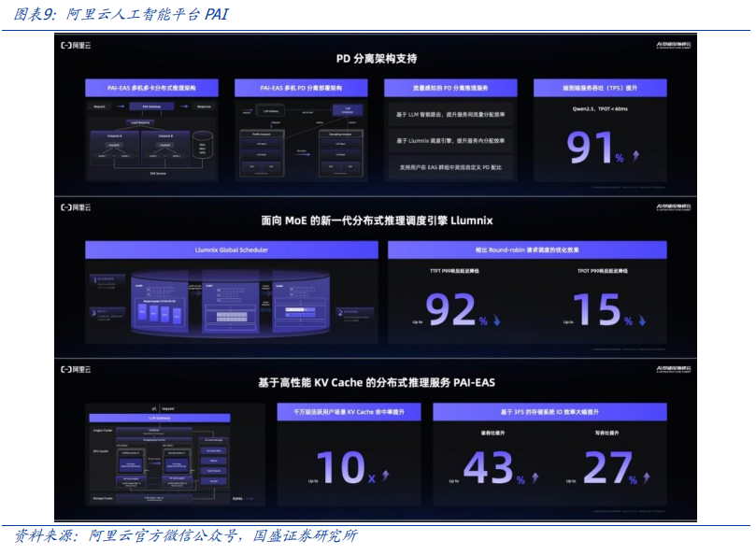The height and width of the screenshot is (555, 756).
Task: Click the summit logo at top right of Llumnix slide
Action: 674,207
